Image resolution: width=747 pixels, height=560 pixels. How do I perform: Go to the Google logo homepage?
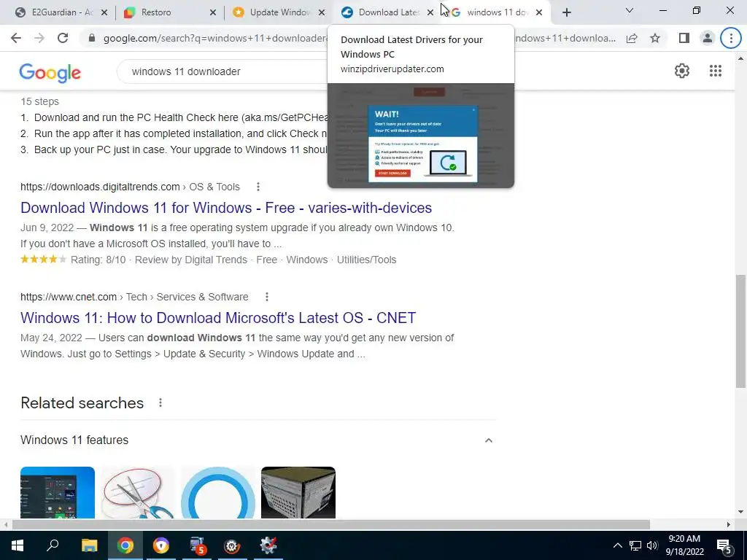(x=50, y=72)
